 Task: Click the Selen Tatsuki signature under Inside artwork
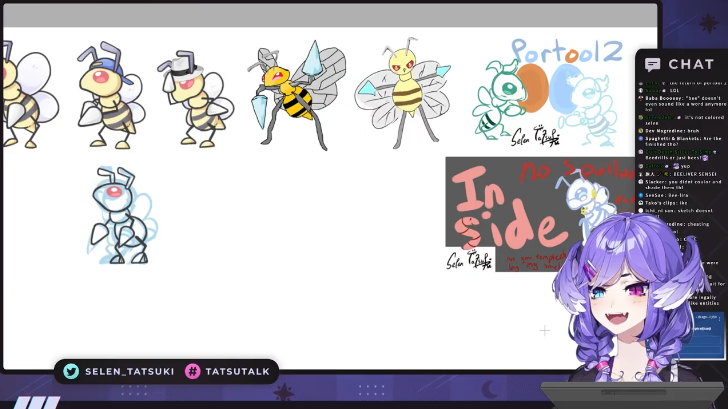point(469,260)
